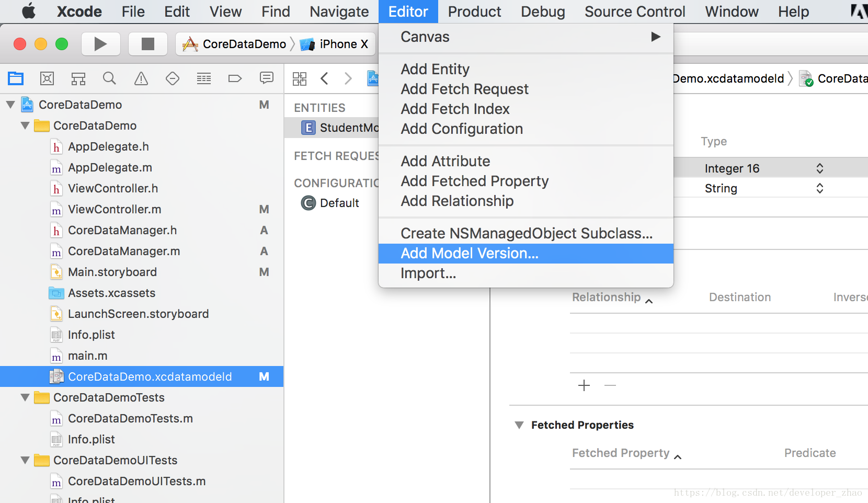The image size is (868, 503).
Task: Collapse the CoreDataDemoUITests group
Action: 25,460
